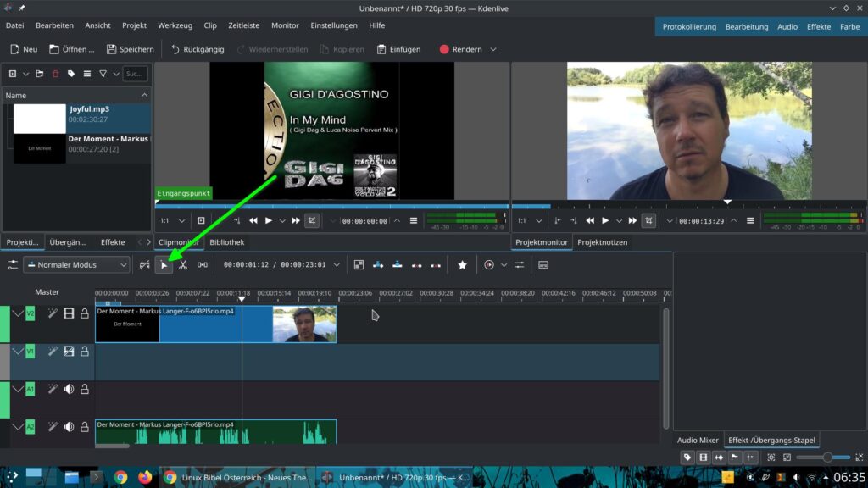The image size is (868, 488).
Task: Open the Datei menu
Action: pos(15,25)
